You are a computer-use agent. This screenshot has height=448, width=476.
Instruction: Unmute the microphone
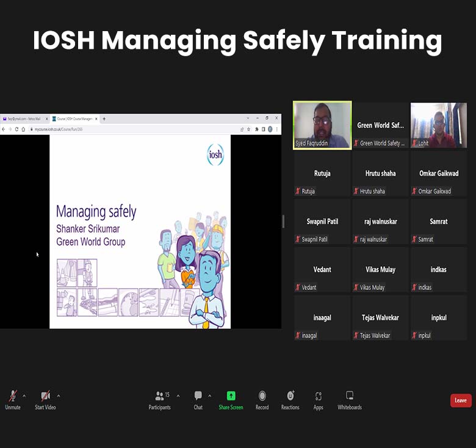(12, 396)
